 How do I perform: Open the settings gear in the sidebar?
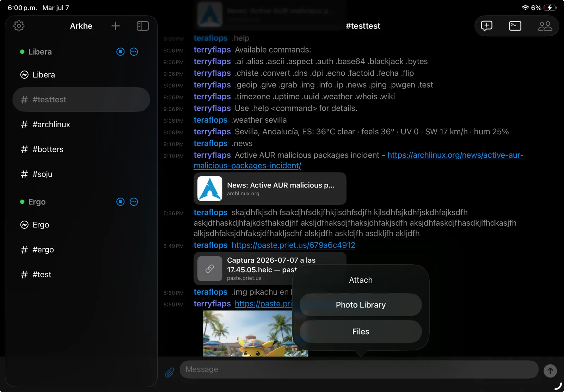click(19, 26)
